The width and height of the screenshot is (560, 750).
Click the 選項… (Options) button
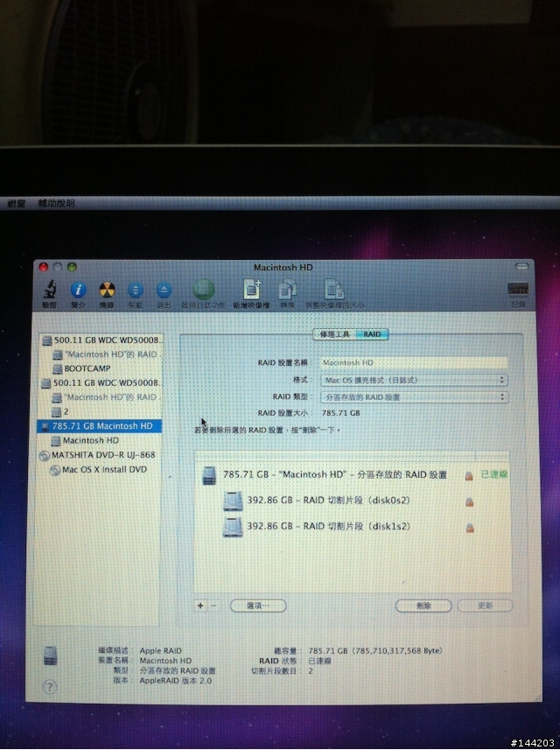(x=258, y=606)
